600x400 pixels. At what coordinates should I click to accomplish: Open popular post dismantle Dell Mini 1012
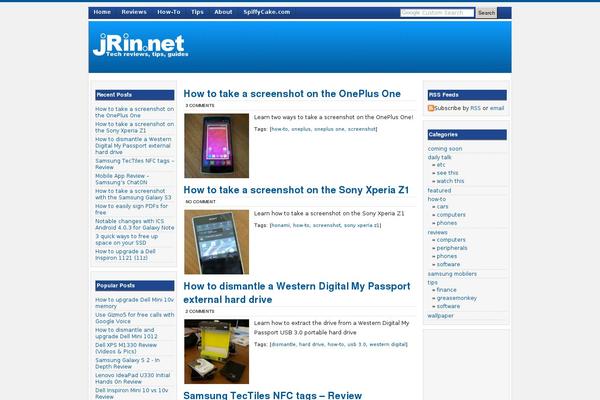[126, 333]
